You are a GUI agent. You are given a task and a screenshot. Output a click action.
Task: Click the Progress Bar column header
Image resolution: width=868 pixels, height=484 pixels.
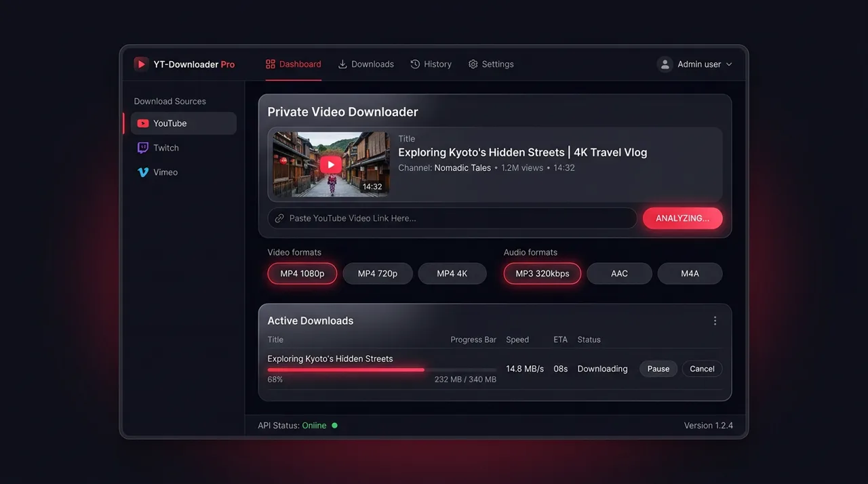[x=473, y=340]
